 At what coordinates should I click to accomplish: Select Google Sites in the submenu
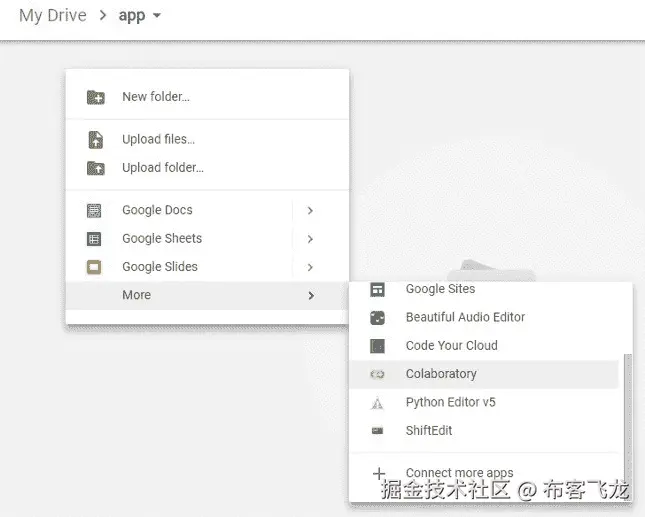pyautogui.click(x=484, y=290)
